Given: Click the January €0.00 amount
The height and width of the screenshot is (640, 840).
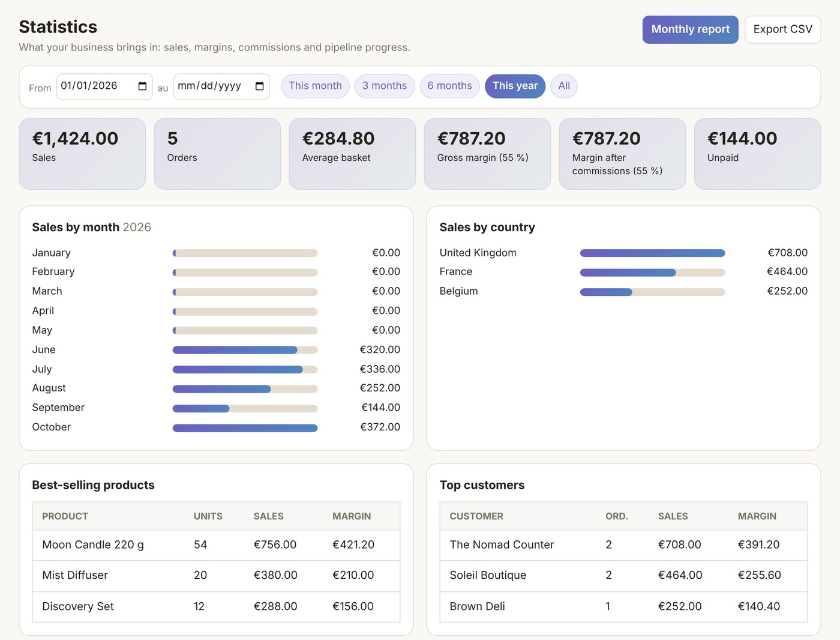Looking at the screenshot, I should (386, 253).
